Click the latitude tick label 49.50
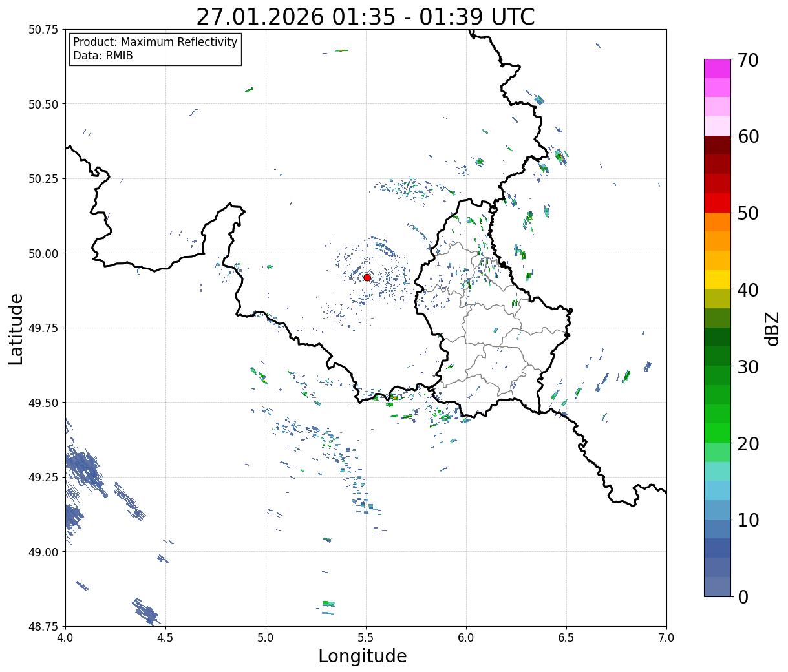This screenshot has height=672, width=788. pos(43,403)
